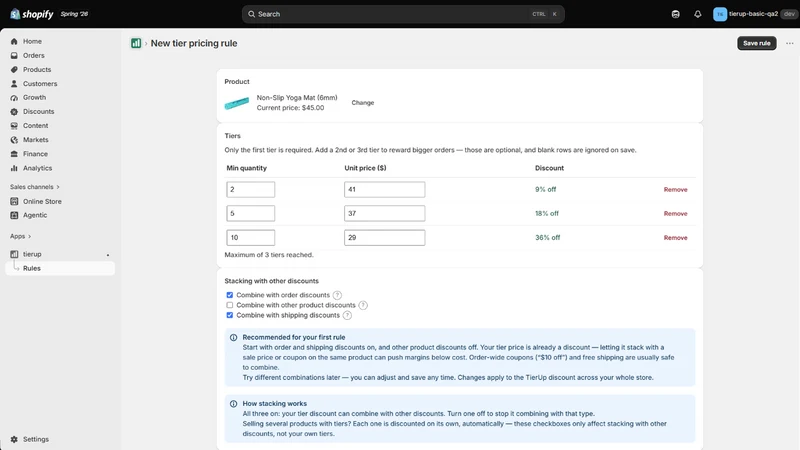Click the '18% off' discount text
Viewport: 800px width, 450px height.
[547, 213]
